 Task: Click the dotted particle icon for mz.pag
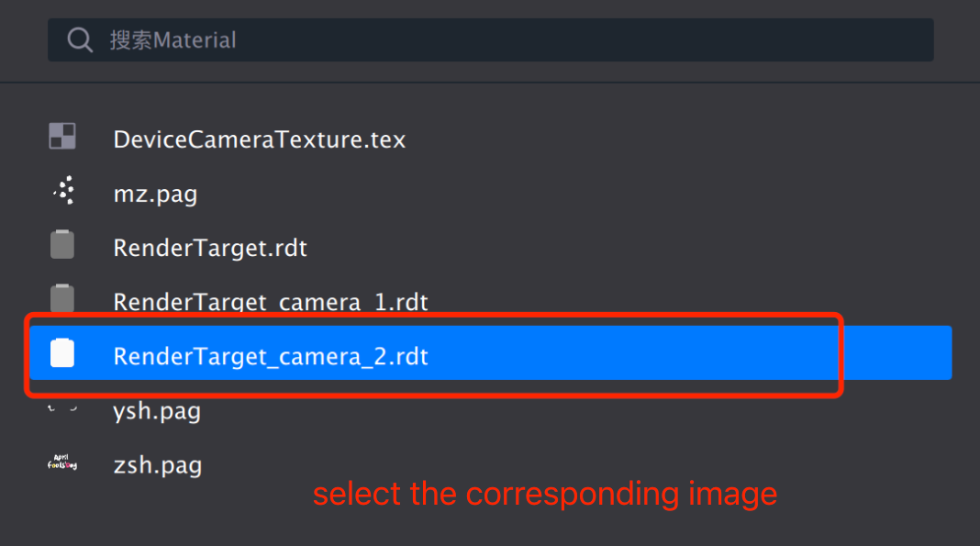coord(62,191)
